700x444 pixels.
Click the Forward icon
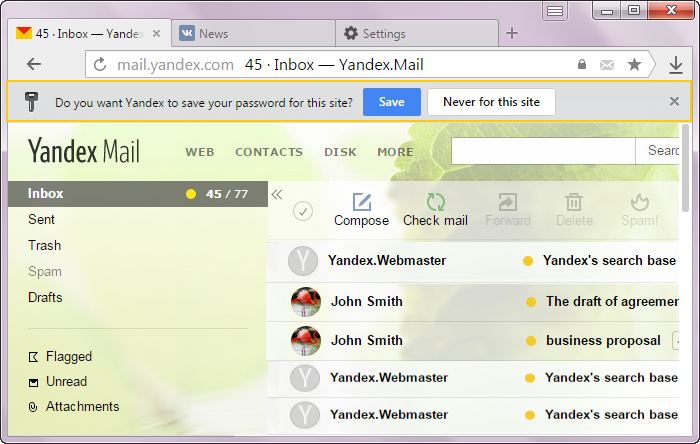[x=508, y=202]
